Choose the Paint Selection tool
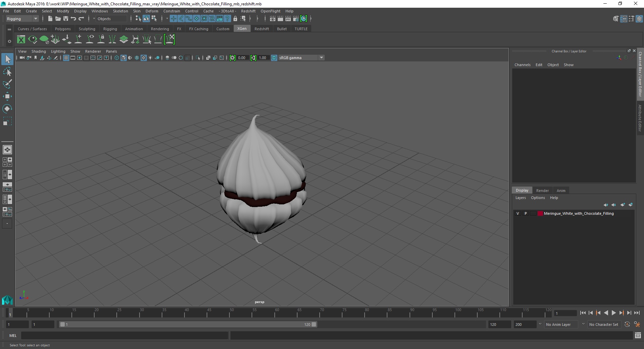Image resolution: width=644 pixels, height=349 pixels. pos(7,84)
